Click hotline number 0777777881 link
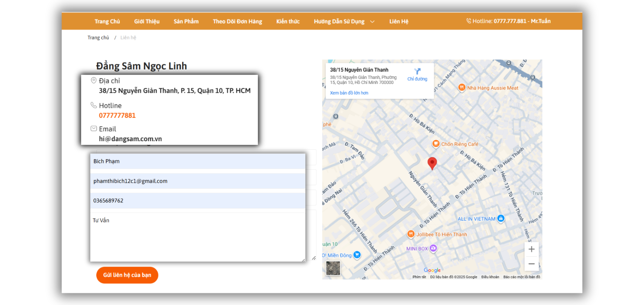 117,115
